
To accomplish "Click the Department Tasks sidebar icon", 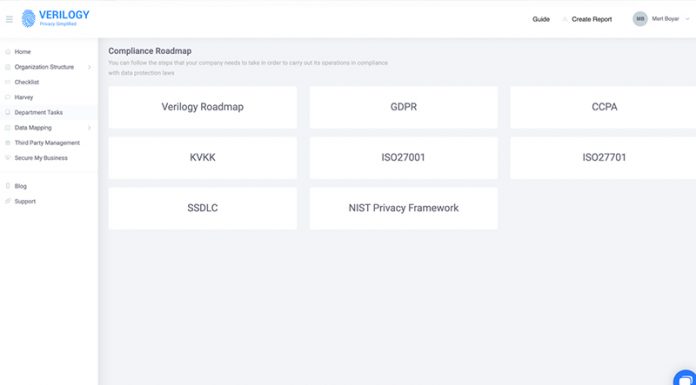I will click(8, 112).
